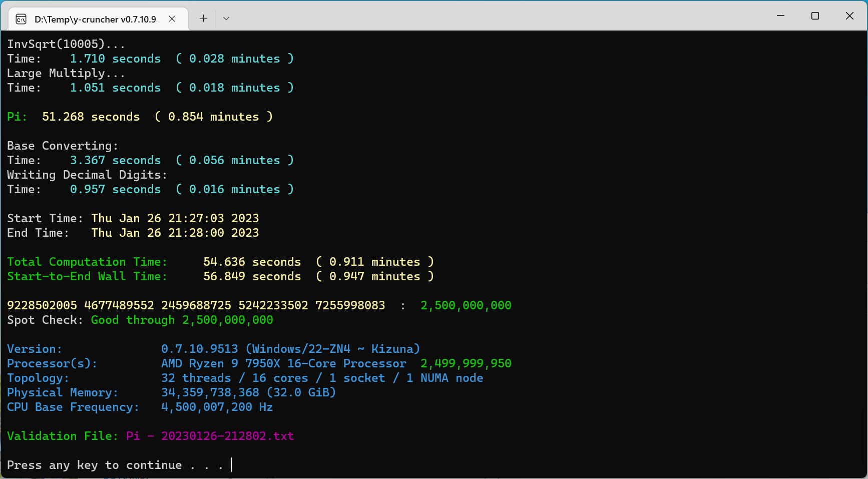Click the '3.367 seconds' value
Screen dimensions: 868x479
(x=116, y=160)
